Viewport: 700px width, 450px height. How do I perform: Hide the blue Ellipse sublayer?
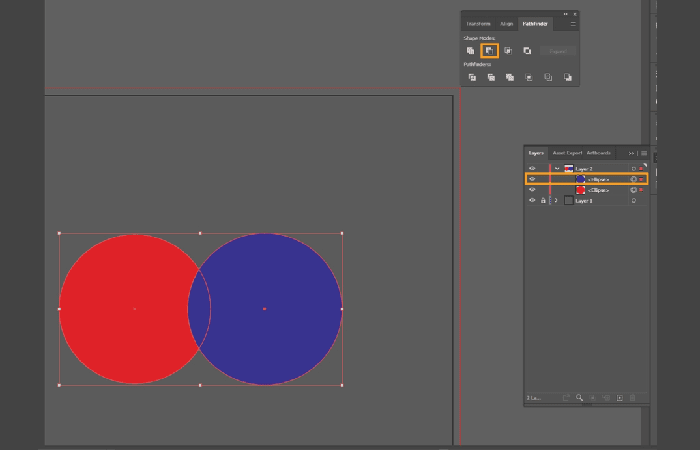tap(532, 179)
